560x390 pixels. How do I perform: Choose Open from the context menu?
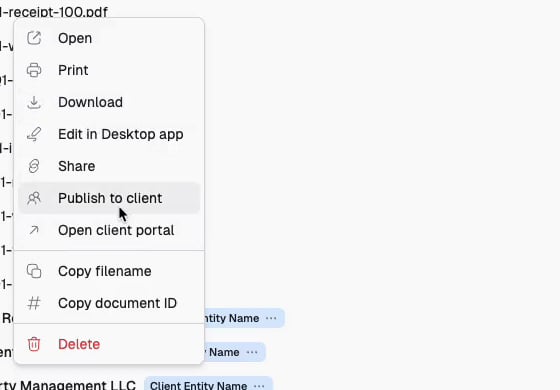pos(109,38)
